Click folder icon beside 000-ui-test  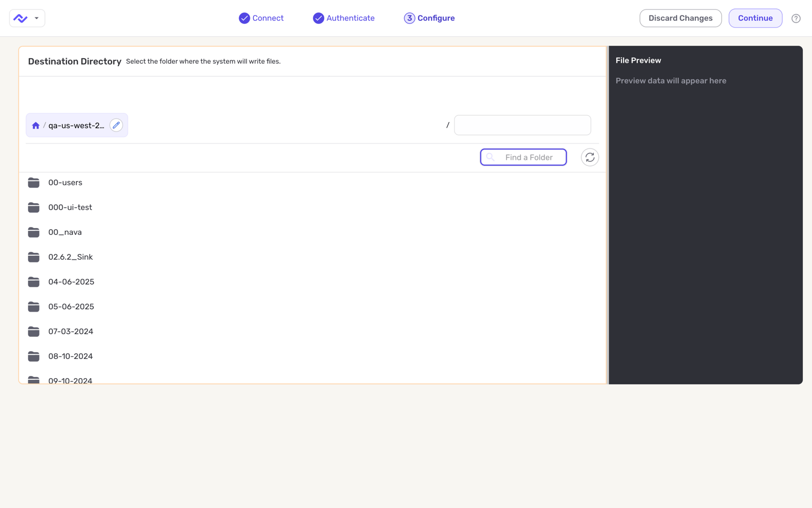tap(34, 208)
